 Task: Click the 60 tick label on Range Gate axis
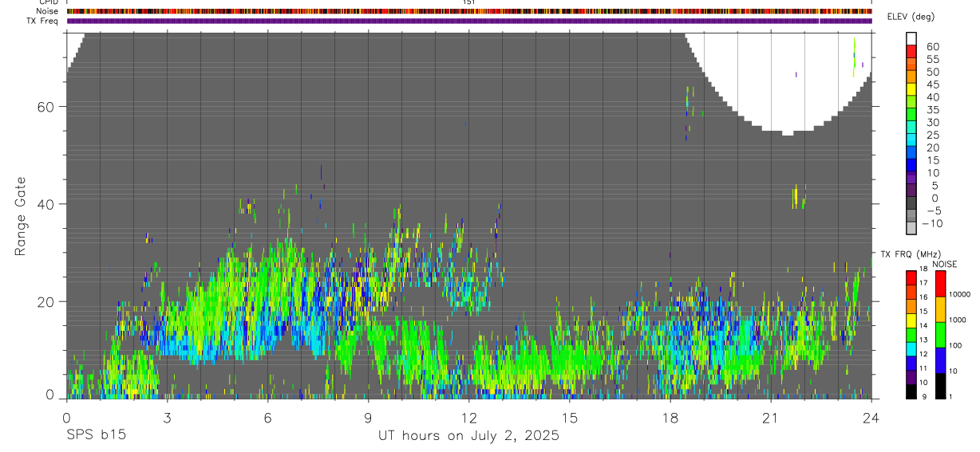point(49,106)
